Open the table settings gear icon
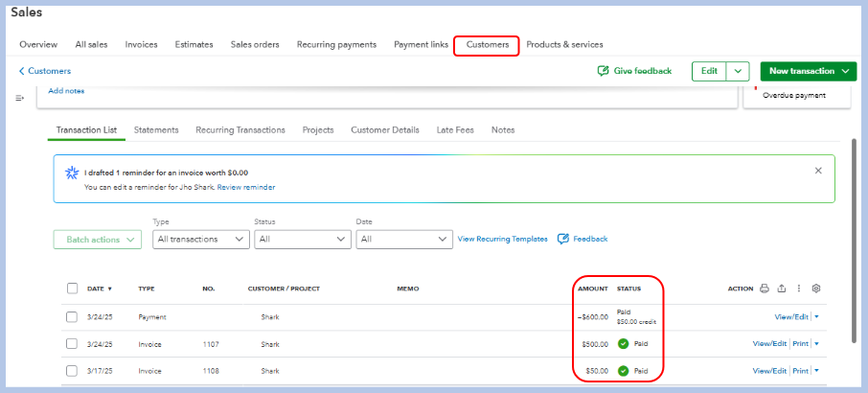868x393 pixels. point(816,289)
